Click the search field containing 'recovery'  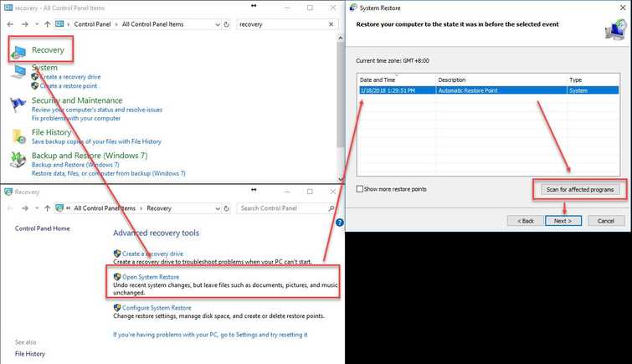tap(282, 24)
